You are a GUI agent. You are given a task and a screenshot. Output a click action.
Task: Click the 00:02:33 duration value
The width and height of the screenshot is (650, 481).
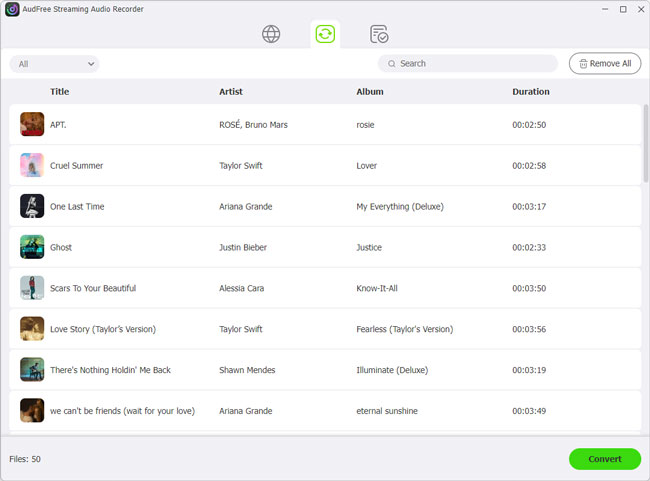click(529, 248)
